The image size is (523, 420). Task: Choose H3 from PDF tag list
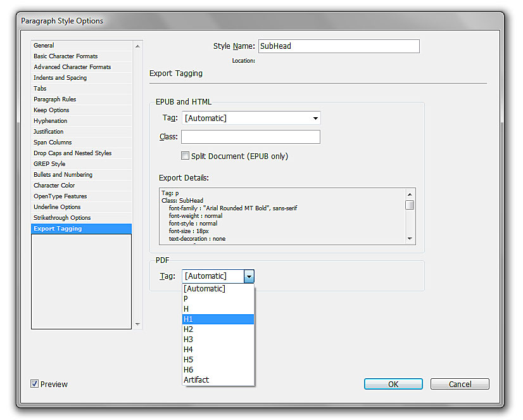tap(218, 340)
